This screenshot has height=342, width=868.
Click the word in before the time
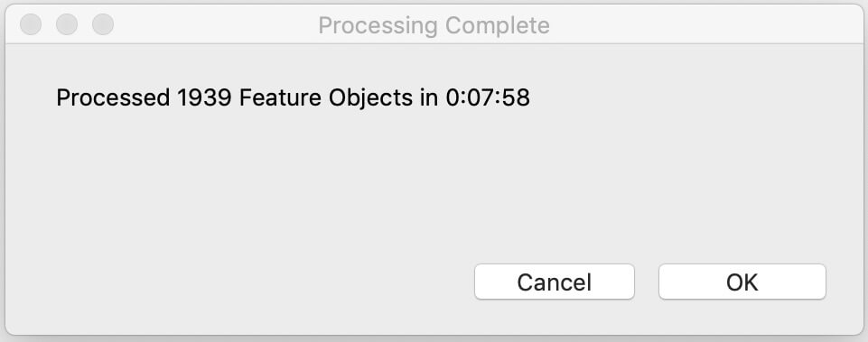429,98
